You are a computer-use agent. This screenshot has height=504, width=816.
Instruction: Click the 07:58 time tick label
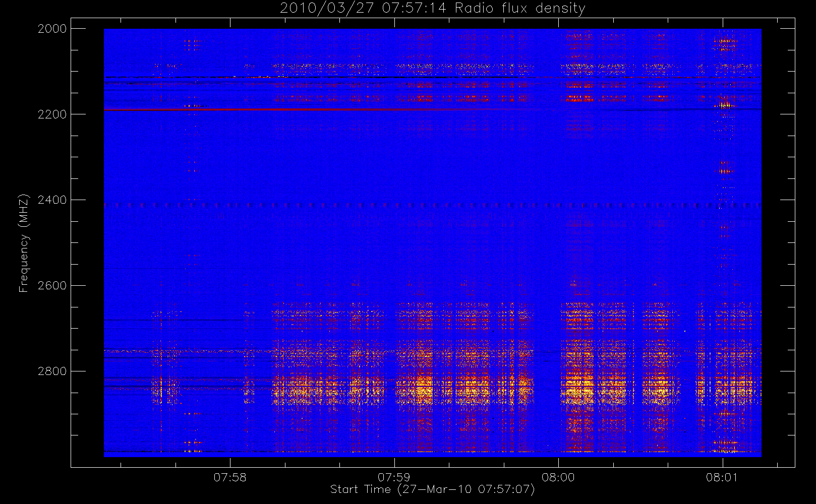[x=230, y=477]
